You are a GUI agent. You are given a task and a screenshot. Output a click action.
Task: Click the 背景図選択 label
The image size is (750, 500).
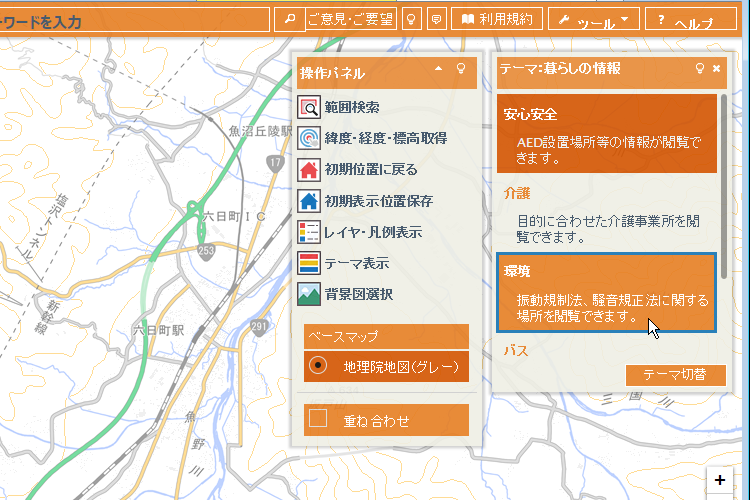359,295
